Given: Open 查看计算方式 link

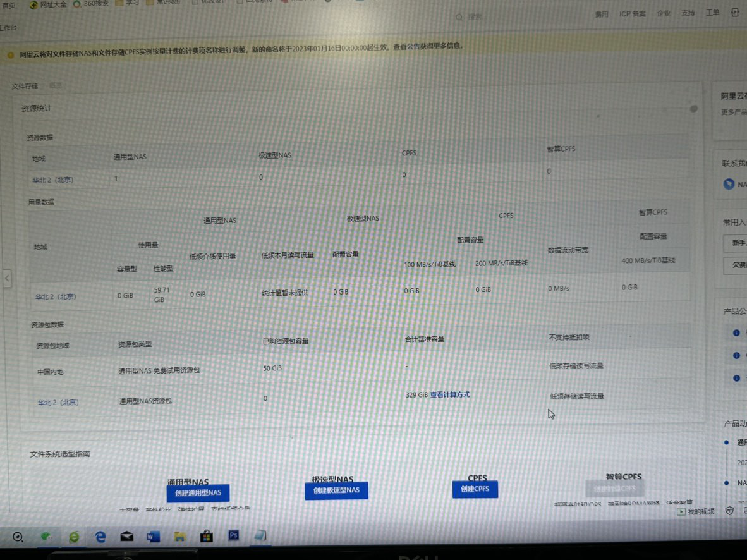Looking at the screenshot, I should tap(450, 394).
